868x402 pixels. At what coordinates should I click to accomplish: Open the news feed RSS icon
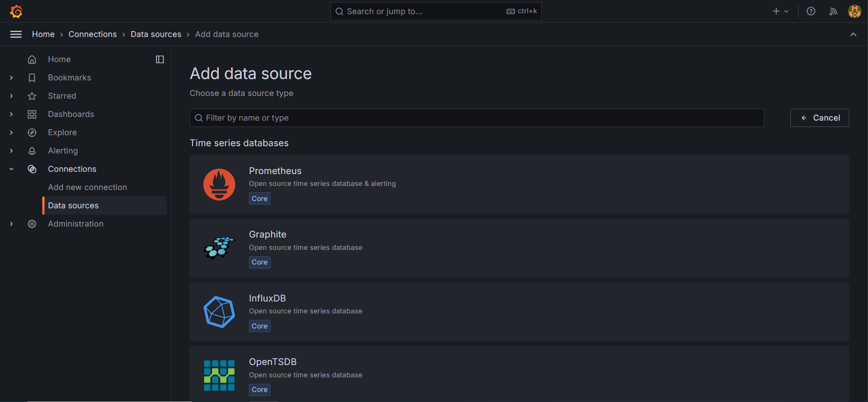click(833, 11)
